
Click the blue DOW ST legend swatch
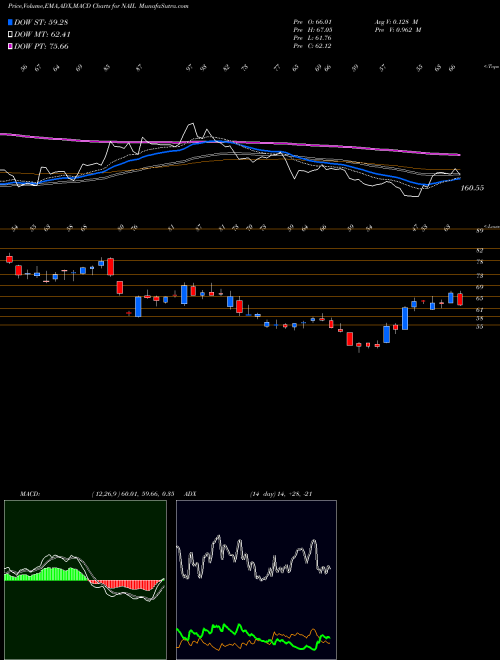click(x=11, y=22)
